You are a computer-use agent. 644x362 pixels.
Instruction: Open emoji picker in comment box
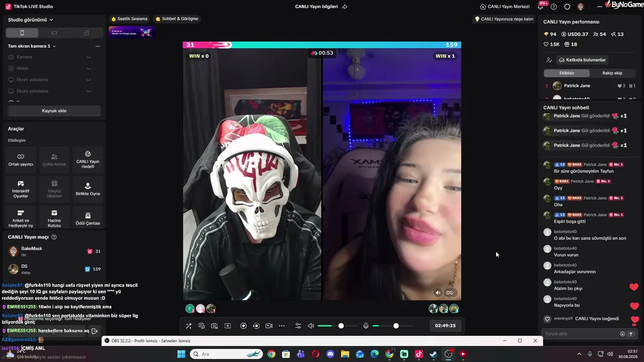pos(622,334)
